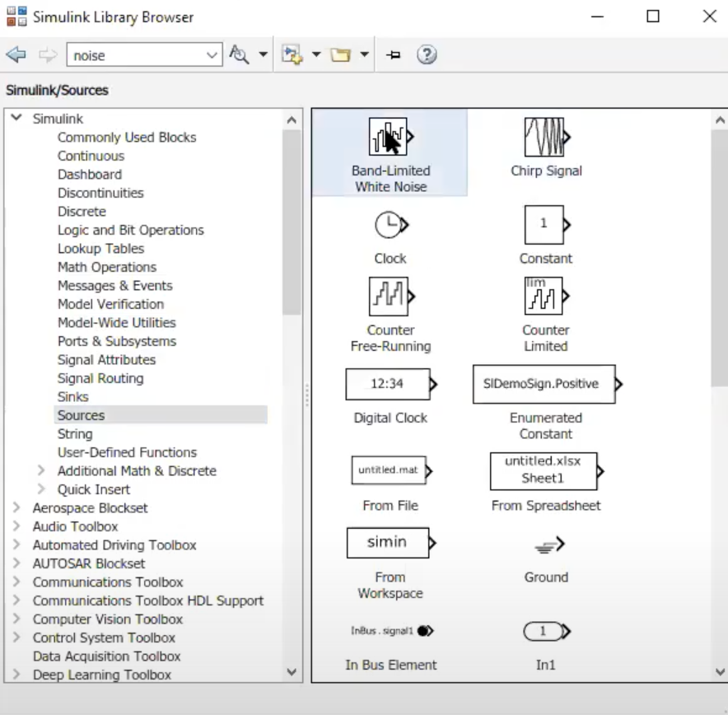Viewport: 728px width, 715px height.
Task: Expand the Computer Vision Toolbox library
Action: click(x=16, y=619)
